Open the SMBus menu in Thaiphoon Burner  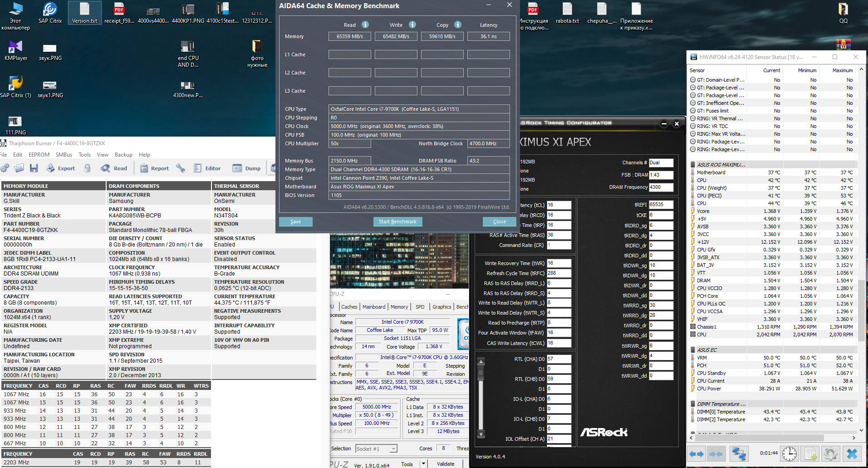pos(64,155)
